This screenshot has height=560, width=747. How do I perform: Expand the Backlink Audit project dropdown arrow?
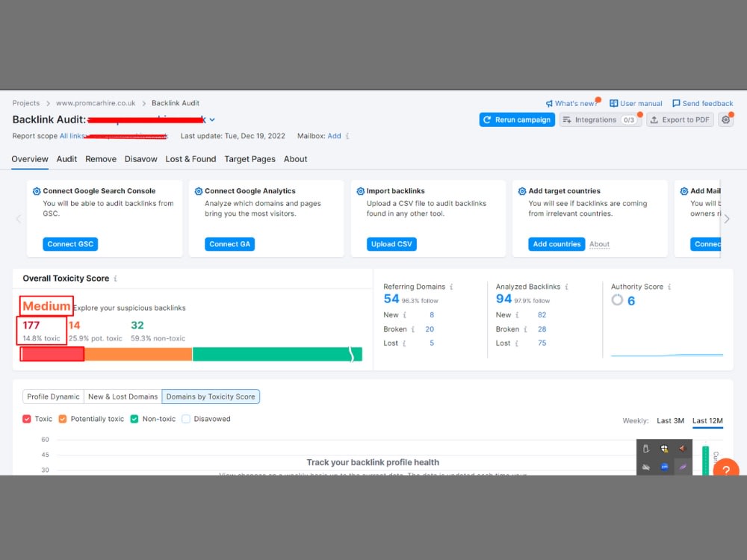tap(212, 120)
